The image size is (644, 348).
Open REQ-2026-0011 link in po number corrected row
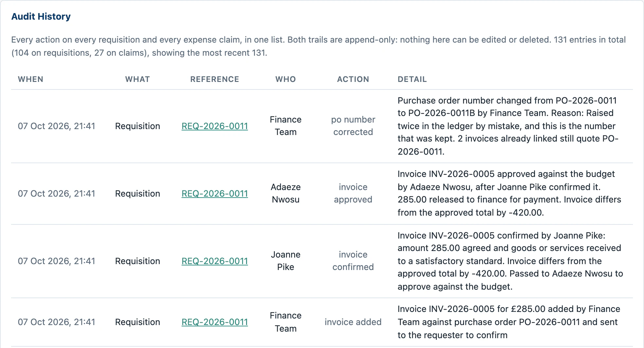(215, 126)
